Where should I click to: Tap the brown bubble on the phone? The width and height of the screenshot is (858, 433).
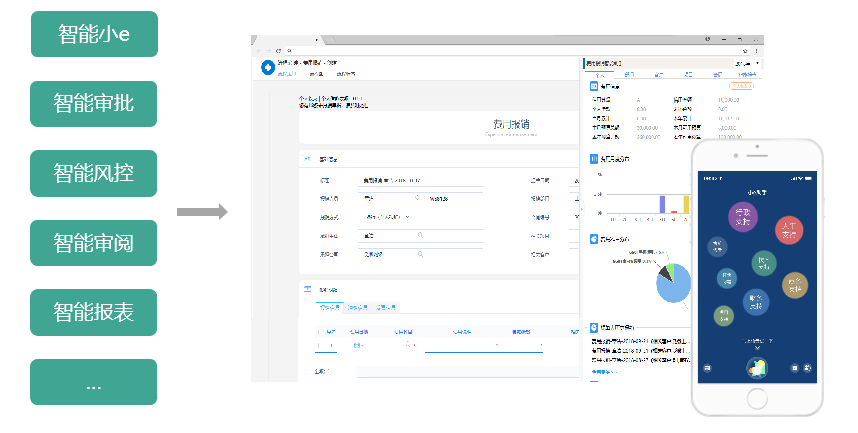click(795, 287)
